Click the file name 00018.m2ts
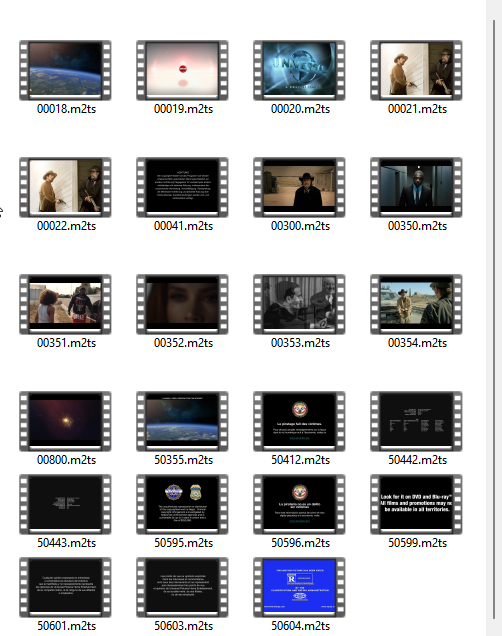This screenshot has width=502, height=636. click(67, 109)
